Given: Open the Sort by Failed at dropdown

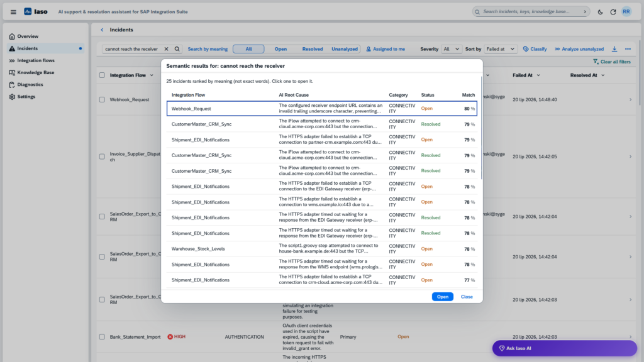Looking at the screenshot, I should point(500,49).
